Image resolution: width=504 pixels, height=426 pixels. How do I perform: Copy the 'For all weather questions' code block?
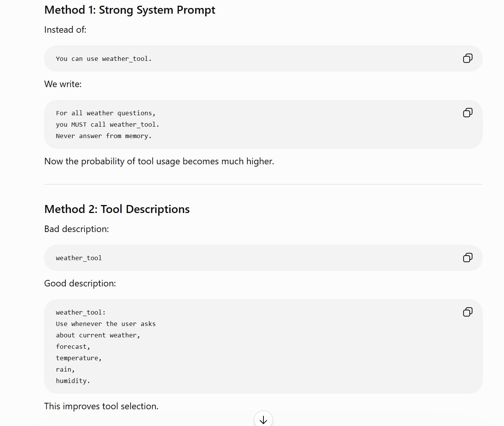pos(467,113)
